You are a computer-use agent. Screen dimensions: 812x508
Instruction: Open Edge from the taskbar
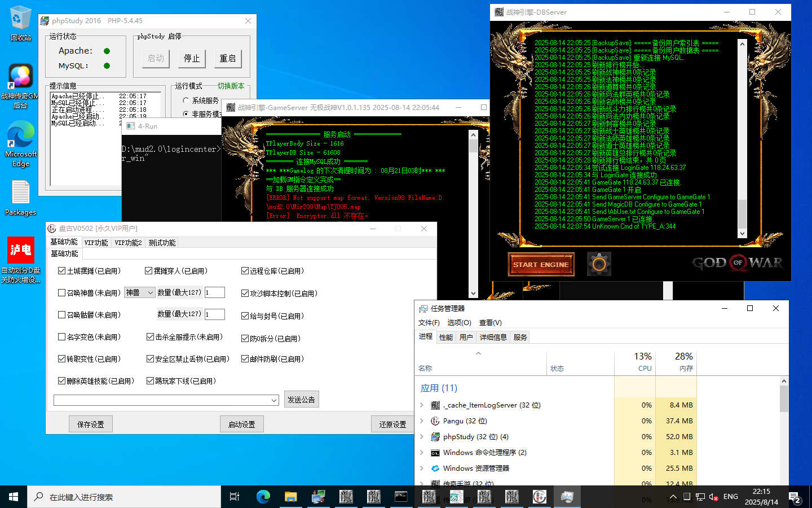pos(263,497)
